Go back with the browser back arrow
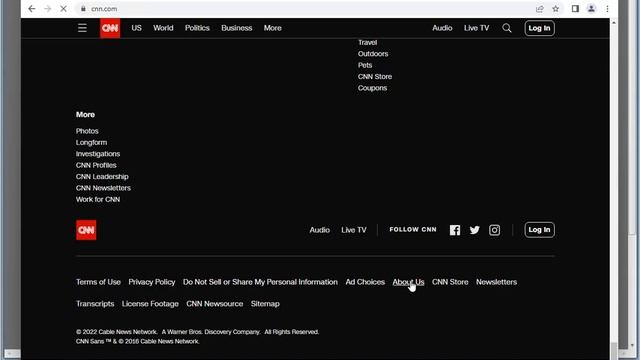Viewport: 640px width, 360px height. (31, 9)
